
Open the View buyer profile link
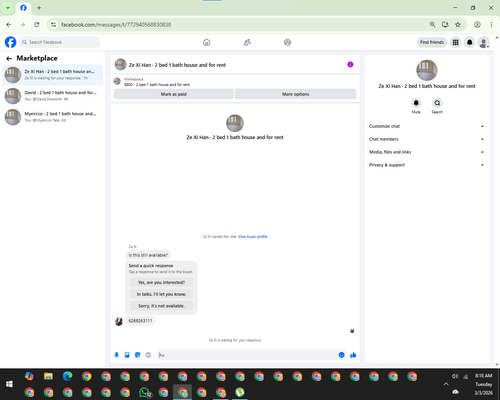253,237
